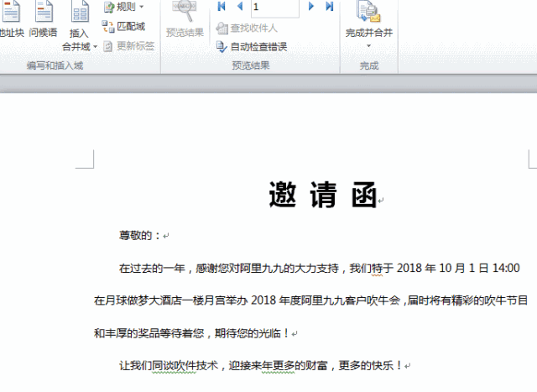
Task: Click the Preview Results (预览结果) icon
Action: [185, 11]
